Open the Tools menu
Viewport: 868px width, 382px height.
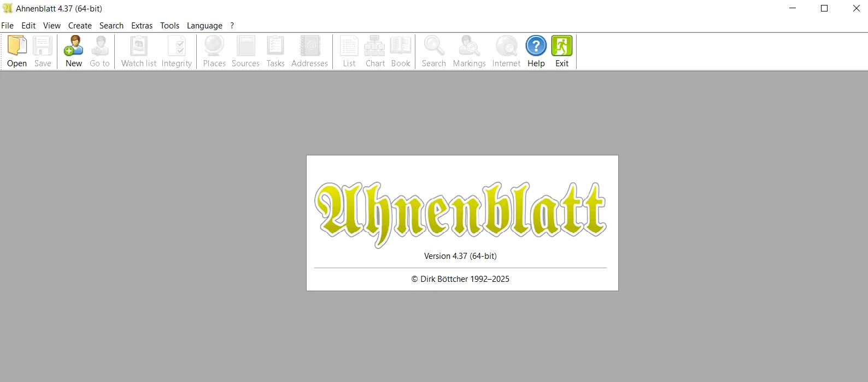click(169, 26)
